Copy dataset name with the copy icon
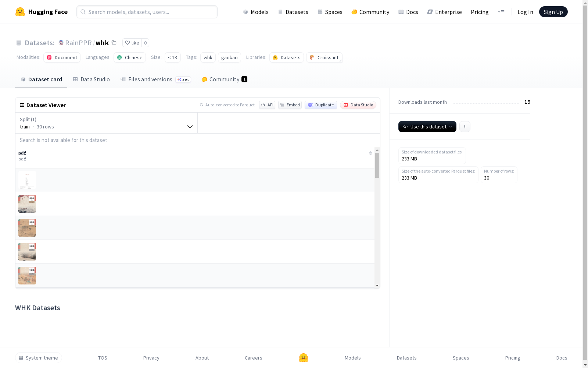This screenshot has width=588, height=368. coord(114,43)
